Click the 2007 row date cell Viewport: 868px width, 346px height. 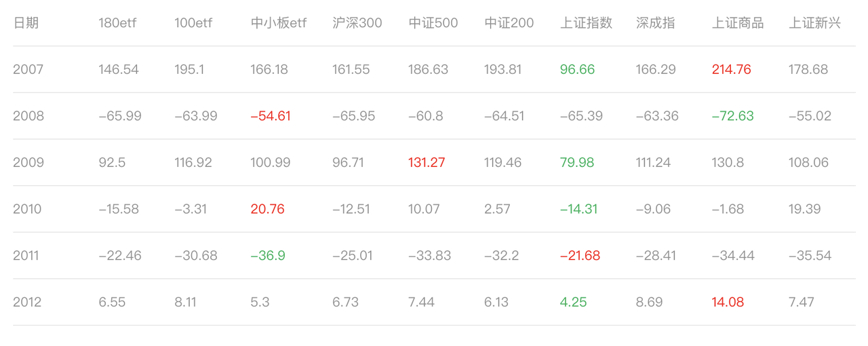[28, 69]
